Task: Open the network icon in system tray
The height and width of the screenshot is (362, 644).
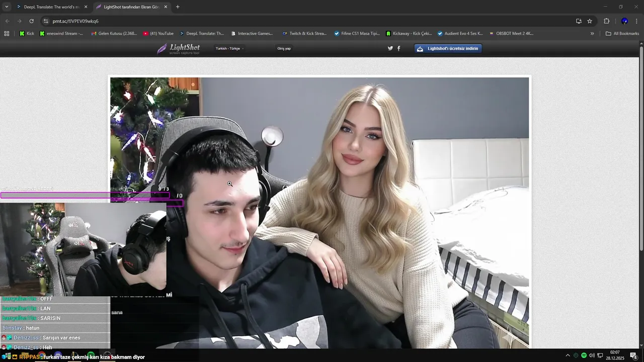Action: pyautogui.click(x=600, y=355)
